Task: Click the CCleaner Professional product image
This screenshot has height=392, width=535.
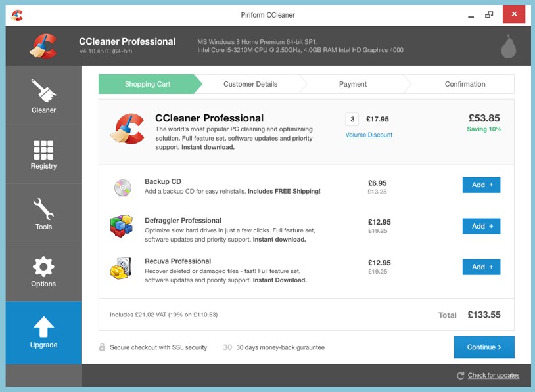Action: tap(128, 129)
